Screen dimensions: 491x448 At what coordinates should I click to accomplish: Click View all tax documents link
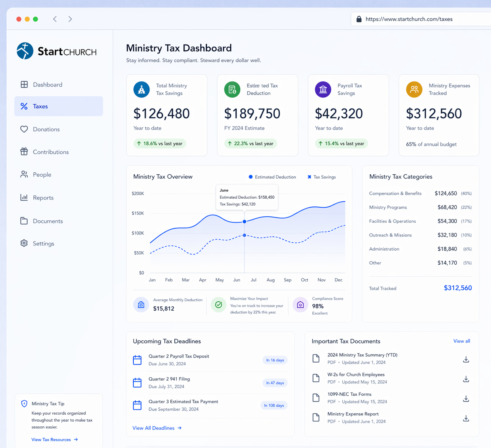coord(461,341)
